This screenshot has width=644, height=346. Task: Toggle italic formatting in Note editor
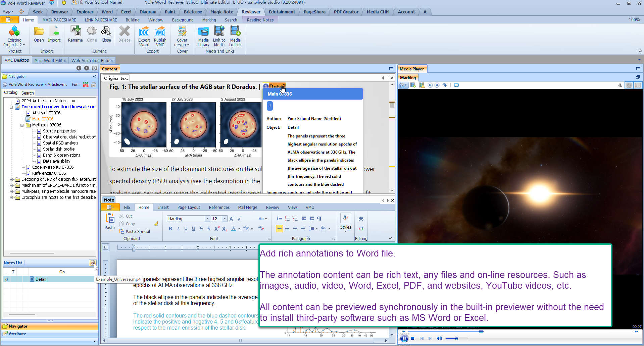(178, 229)
